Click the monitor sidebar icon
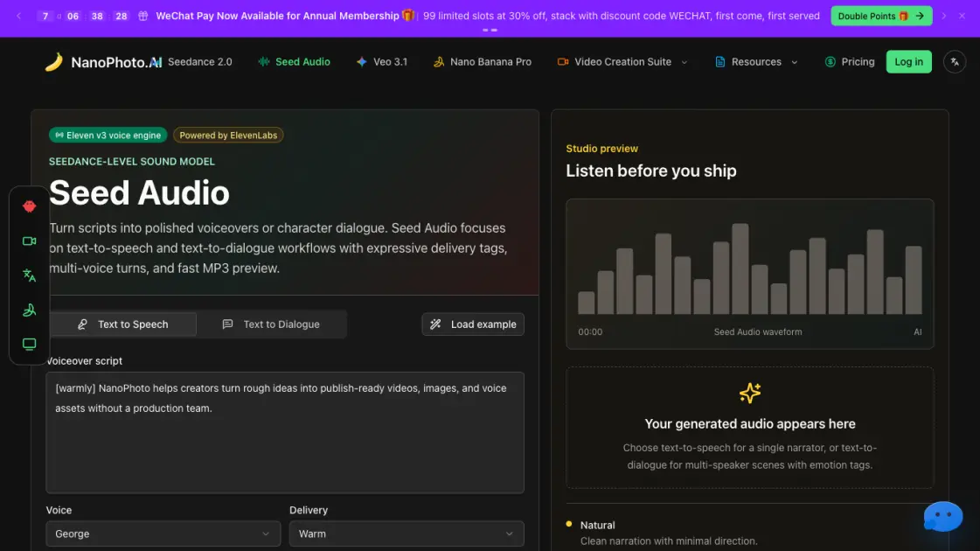Viewport: 980px width, 551px height. [30, 344]
